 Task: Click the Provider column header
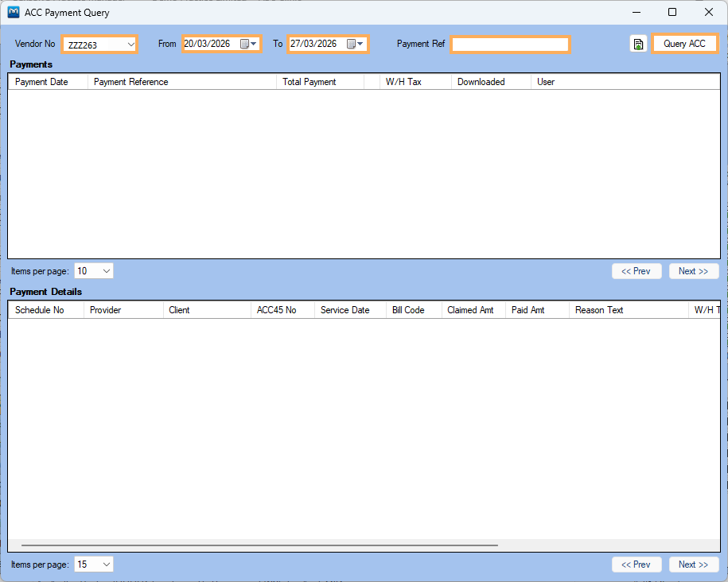123,310
